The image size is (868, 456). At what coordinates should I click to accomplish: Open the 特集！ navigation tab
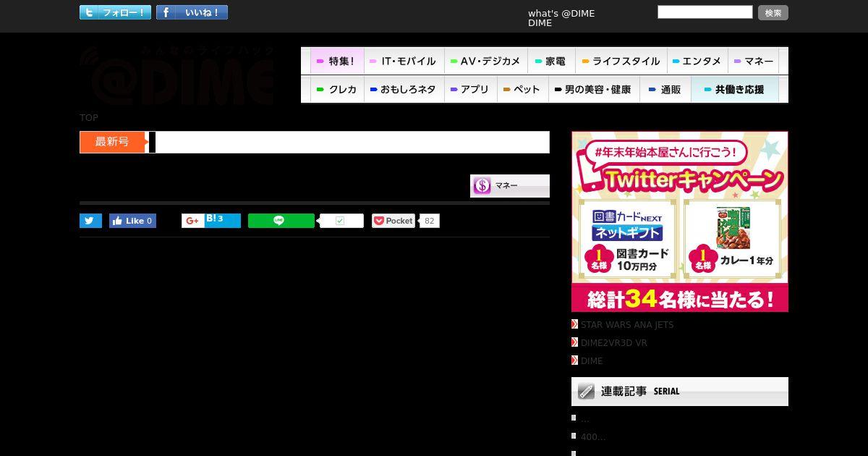click(337, 61)
